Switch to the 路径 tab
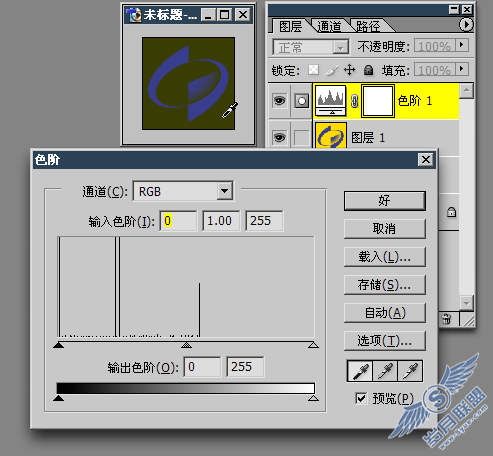This screenshot has height=456, width=493. click(368, 26)
